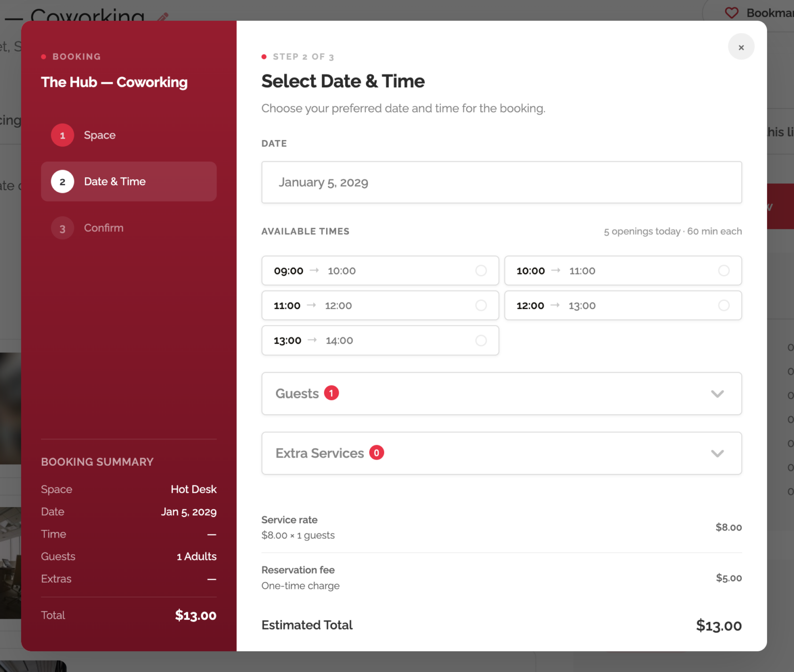Click the 'One-time charge' description
Viewport: 794px width, 672px height.
[300, 586]
